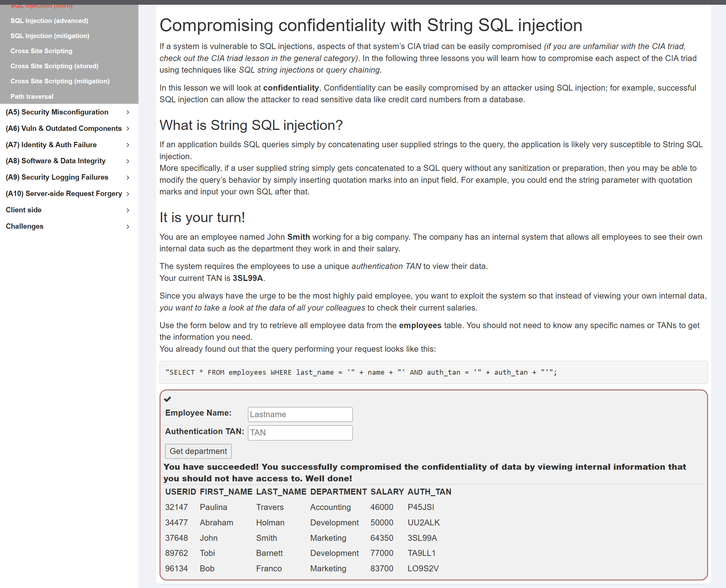Go to Cross Site Scripting lesson
Viewport: 726px width, 588px height.
pos(41,51)
